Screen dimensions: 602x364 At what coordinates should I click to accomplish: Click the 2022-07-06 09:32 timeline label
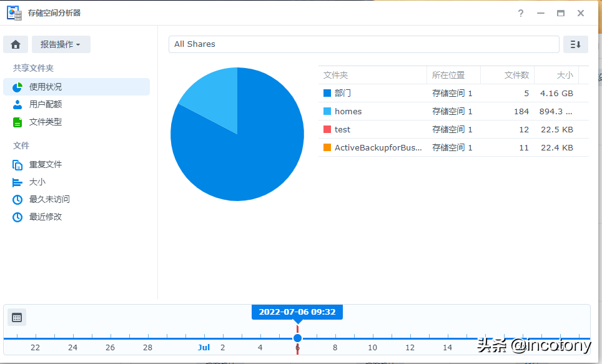[297, 312]
